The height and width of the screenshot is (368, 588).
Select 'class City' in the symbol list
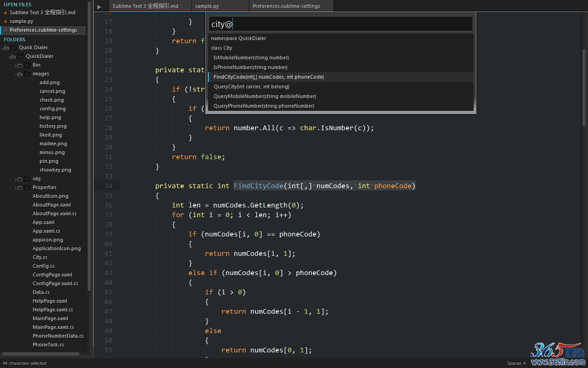coord(340,48)
